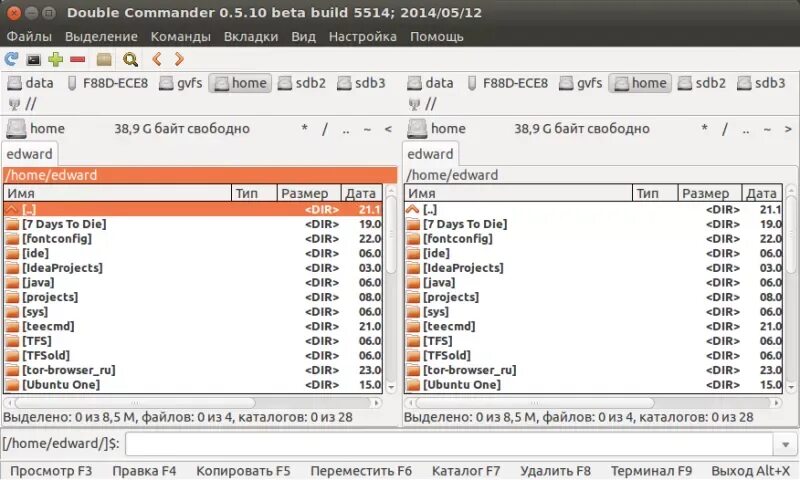Click left panel horizontal scrollbar

coord(193,403)
